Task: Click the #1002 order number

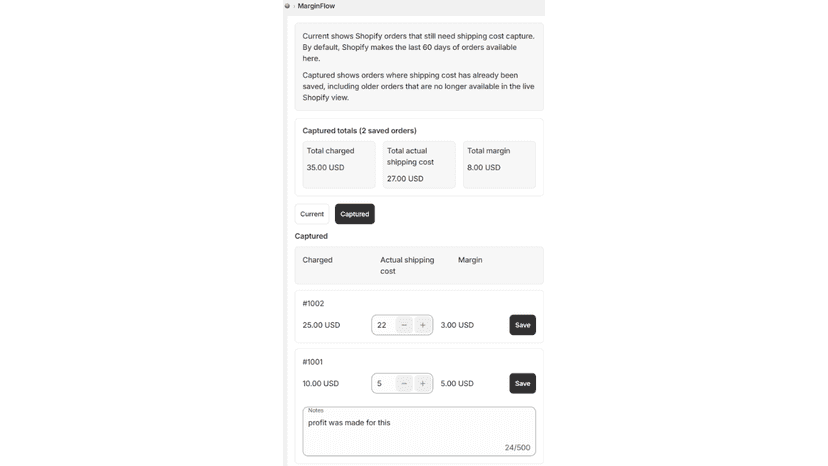Action: coord(313,303)
